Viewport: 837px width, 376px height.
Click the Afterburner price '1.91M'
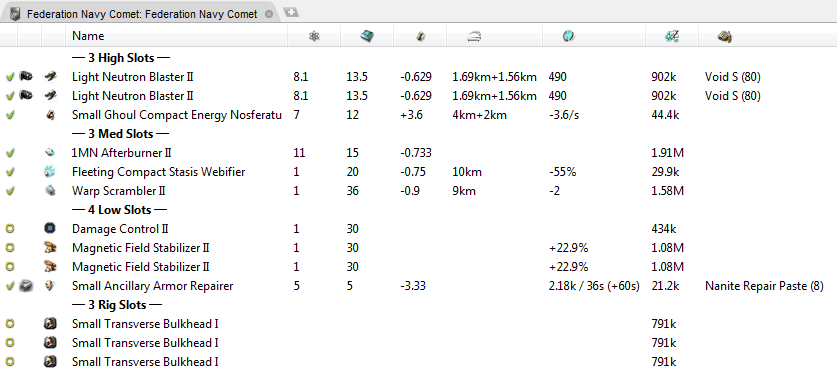click(668, 153)
